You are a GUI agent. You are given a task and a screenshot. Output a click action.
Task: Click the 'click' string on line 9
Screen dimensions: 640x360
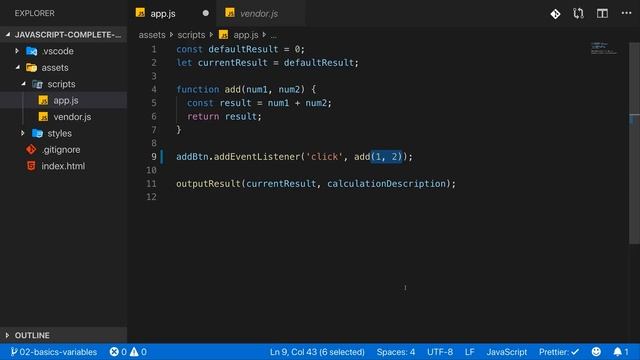coord(324,157)
